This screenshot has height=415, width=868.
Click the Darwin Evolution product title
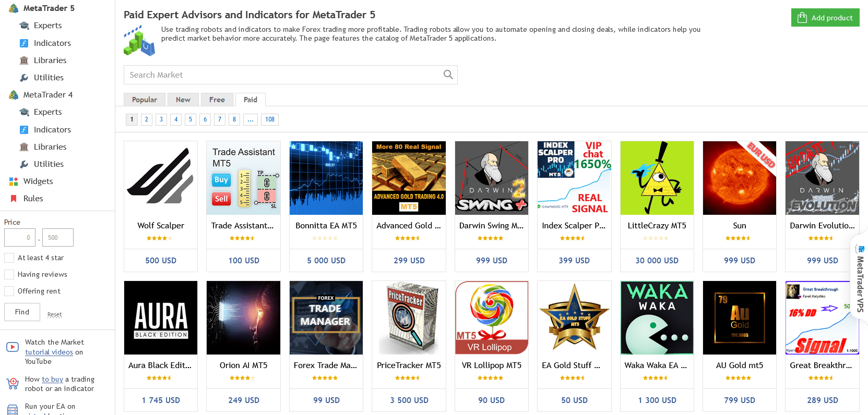822,226
